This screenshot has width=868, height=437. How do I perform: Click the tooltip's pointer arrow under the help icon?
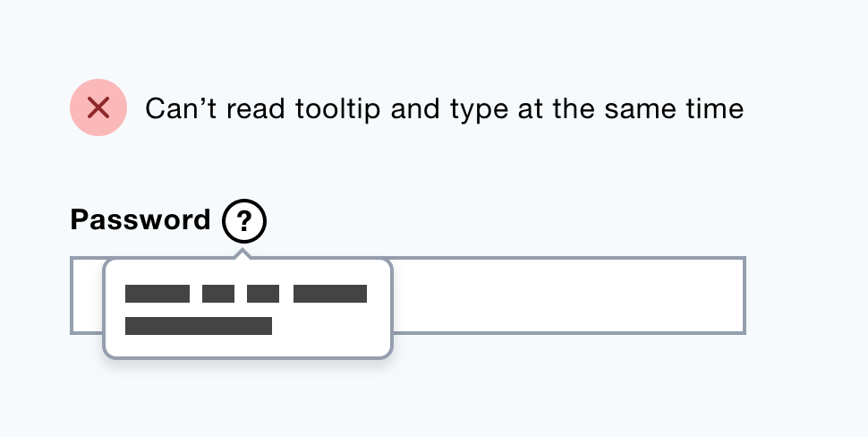241,253
